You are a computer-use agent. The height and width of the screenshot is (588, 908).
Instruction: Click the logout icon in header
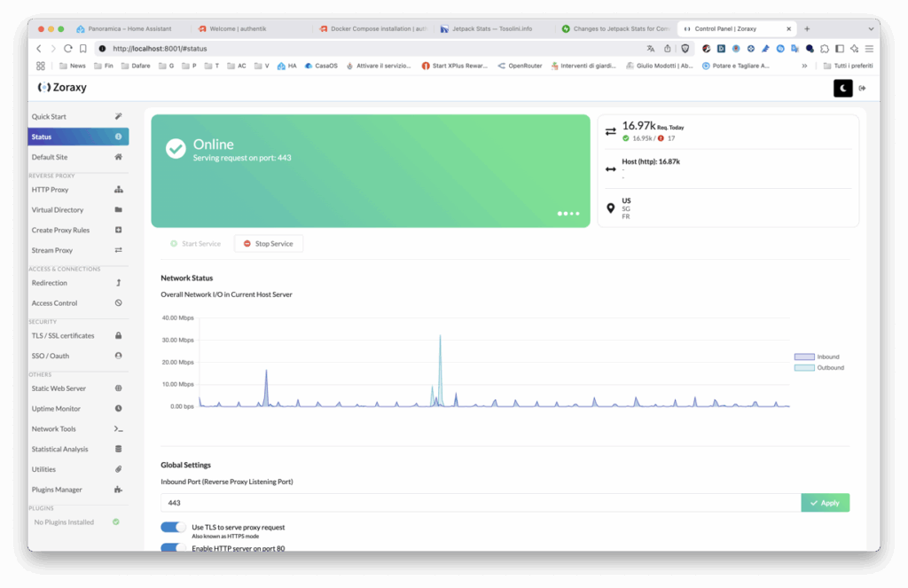(862, 88)
